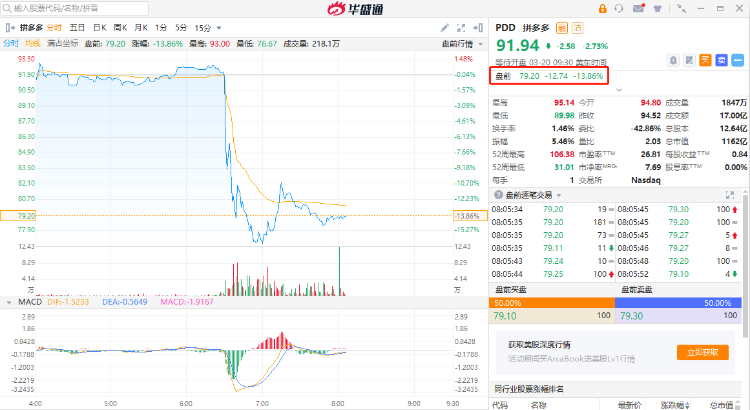Viewport: 750px width, 410px height.
Task: Open the 盘前逐笔交易 dropdown arrow
Action: coord(559,195)
